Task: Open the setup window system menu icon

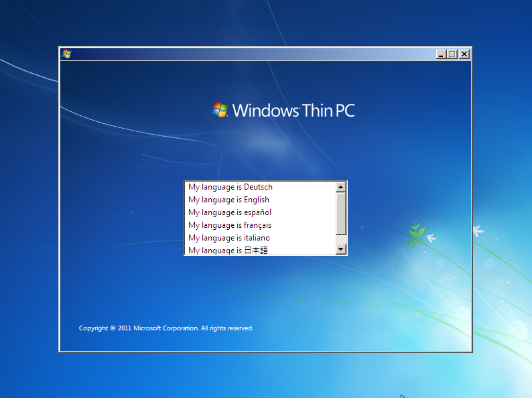Action: click(66, 54)
